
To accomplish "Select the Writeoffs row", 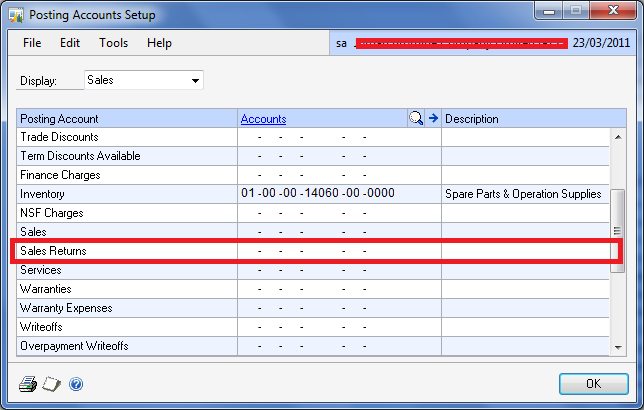I will point(313,327).
